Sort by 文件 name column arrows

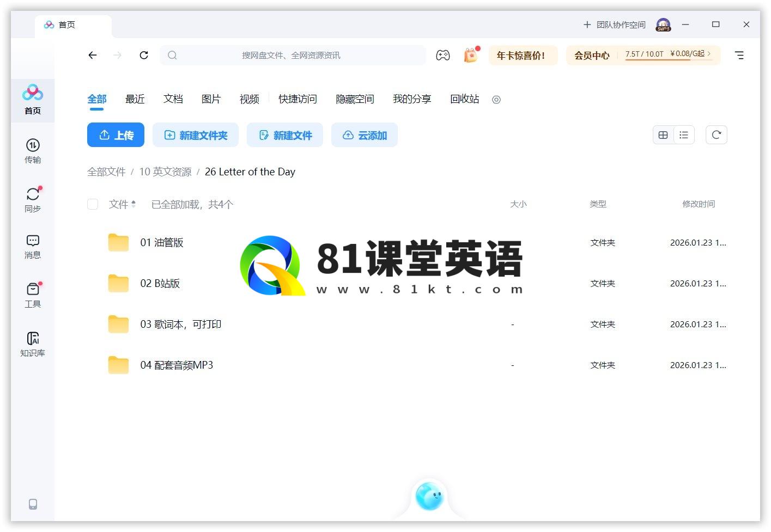[133, 204]
